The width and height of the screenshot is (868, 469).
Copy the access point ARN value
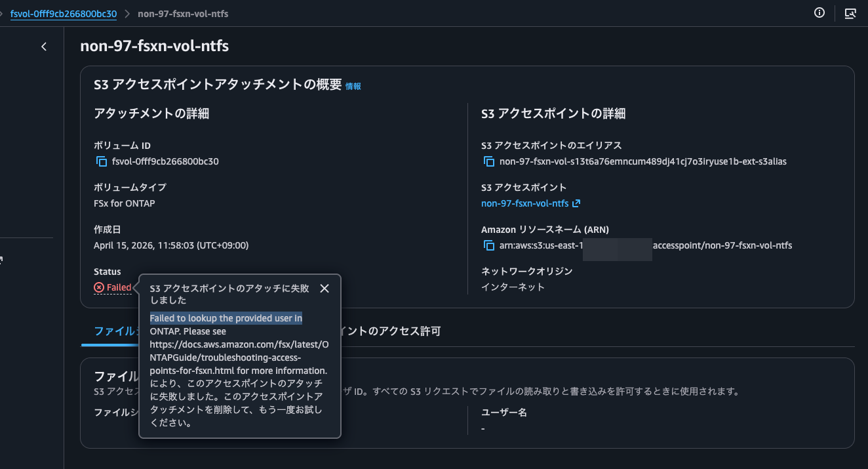pos(488,245)
